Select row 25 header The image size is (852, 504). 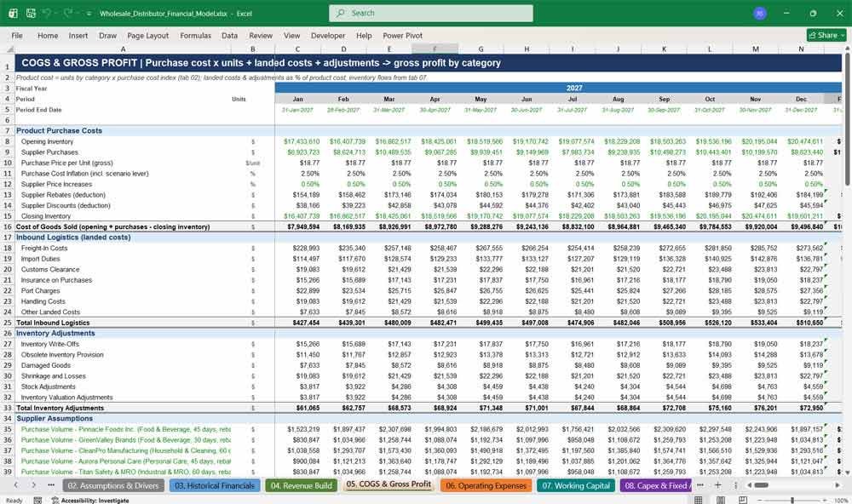[7, 323]
